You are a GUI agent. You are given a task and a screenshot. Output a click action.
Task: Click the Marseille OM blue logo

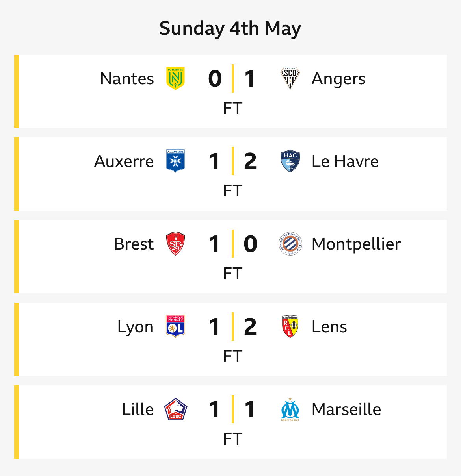click(x=290, y=409)
